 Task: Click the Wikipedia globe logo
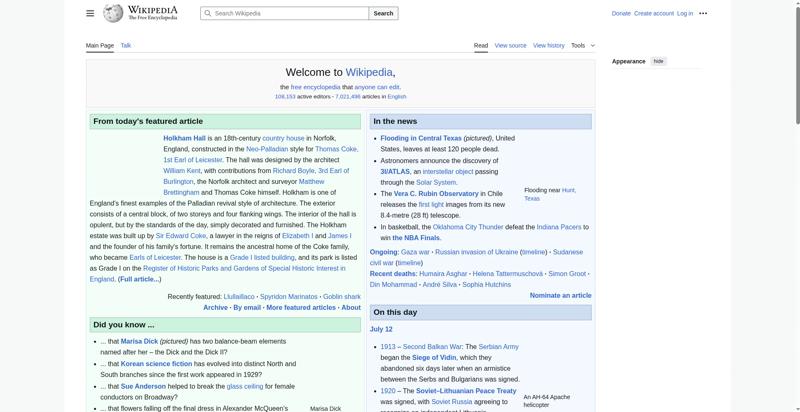pos(113,13)
